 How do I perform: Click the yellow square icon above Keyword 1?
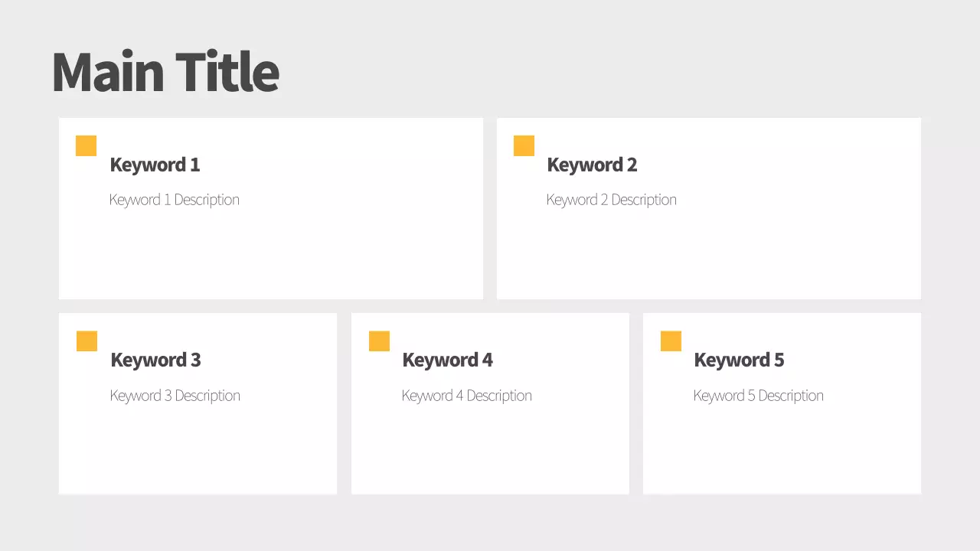coord(86,145)
